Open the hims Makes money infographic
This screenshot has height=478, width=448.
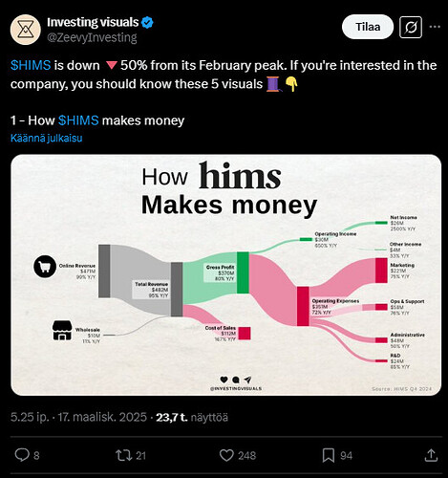click(x=226, y=275)
